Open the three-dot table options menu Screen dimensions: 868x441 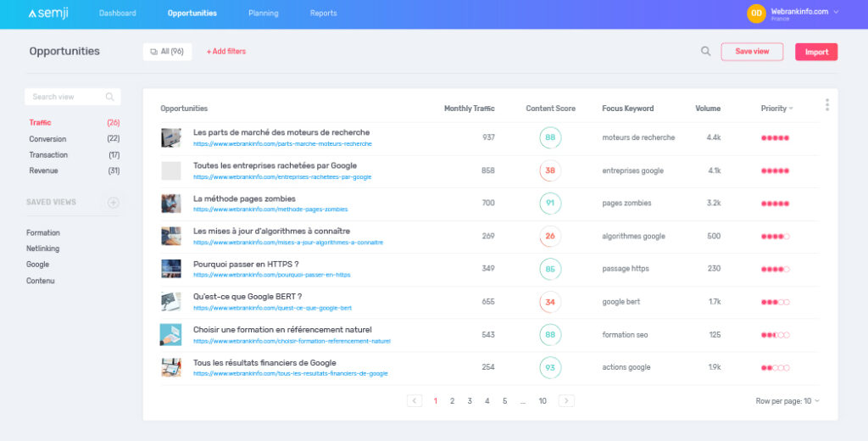[826, 105]
